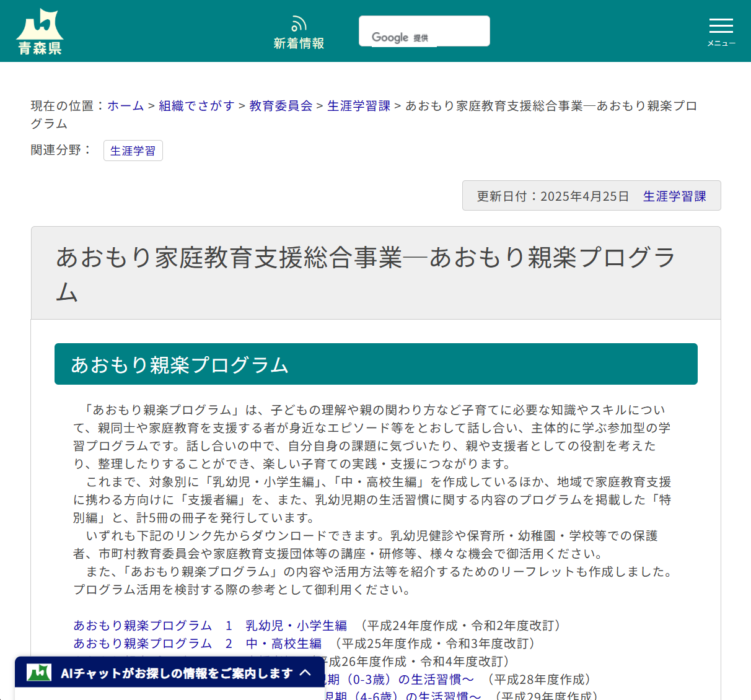Screen dimensions: 751x700
Task: Open the hamburger メニュー icon
Action: [721, 26]
